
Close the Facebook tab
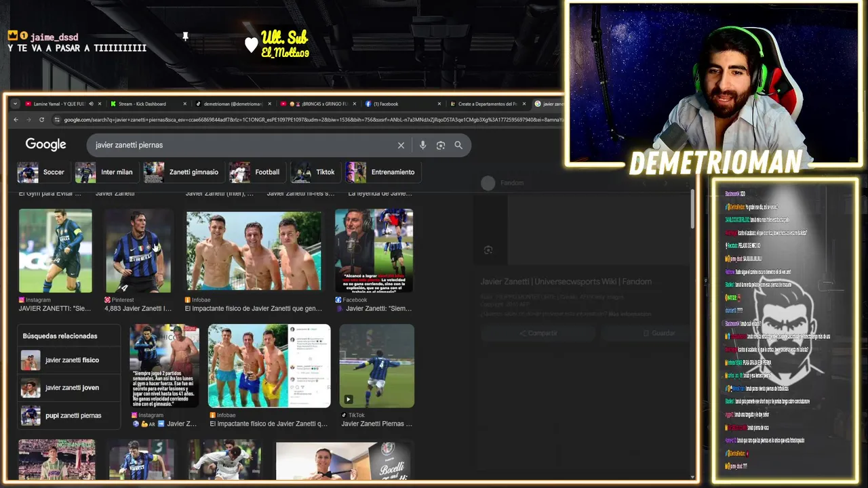pos(439,104)
